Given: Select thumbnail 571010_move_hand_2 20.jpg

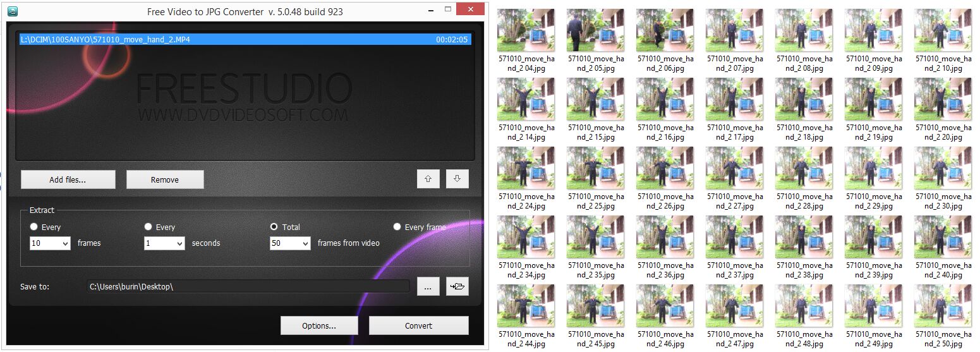Looking at the screenshot, I should 943,99.
